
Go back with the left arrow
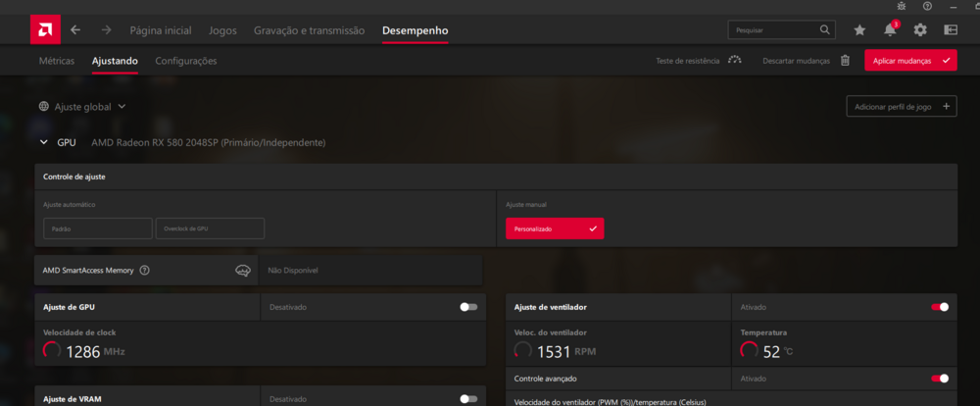coord(75,30)
